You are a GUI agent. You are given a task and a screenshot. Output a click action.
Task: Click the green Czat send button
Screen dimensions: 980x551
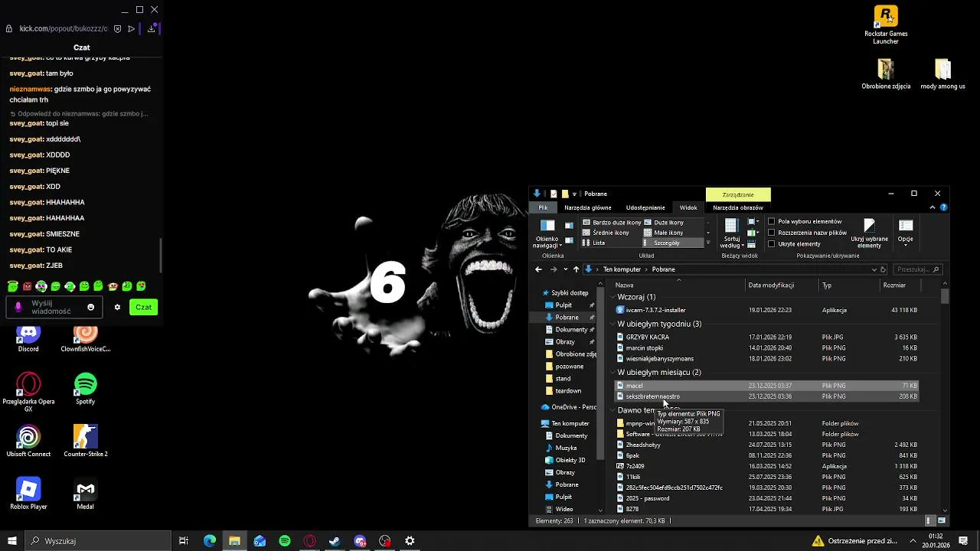coord(143,307)
